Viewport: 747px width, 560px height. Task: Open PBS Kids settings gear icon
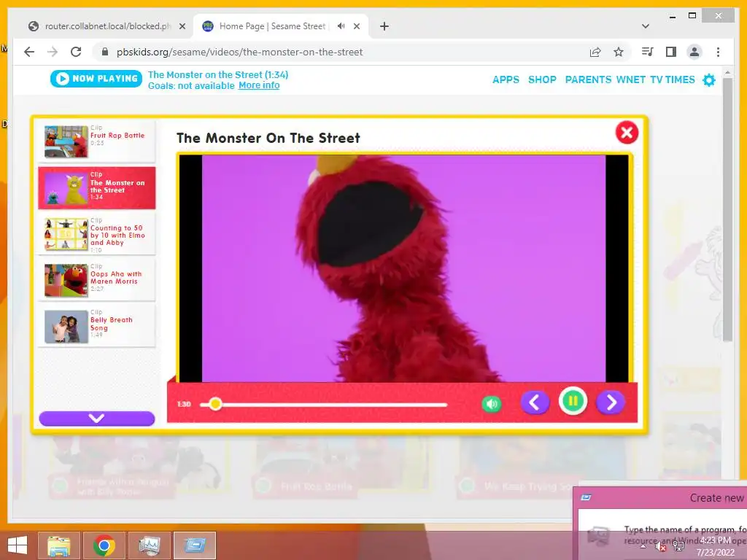coord(709,80)
